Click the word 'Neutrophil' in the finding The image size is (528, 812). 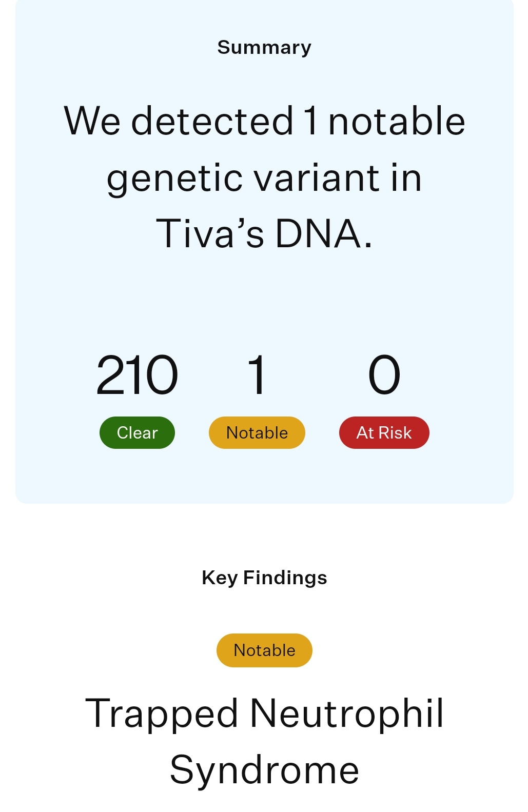347,713
